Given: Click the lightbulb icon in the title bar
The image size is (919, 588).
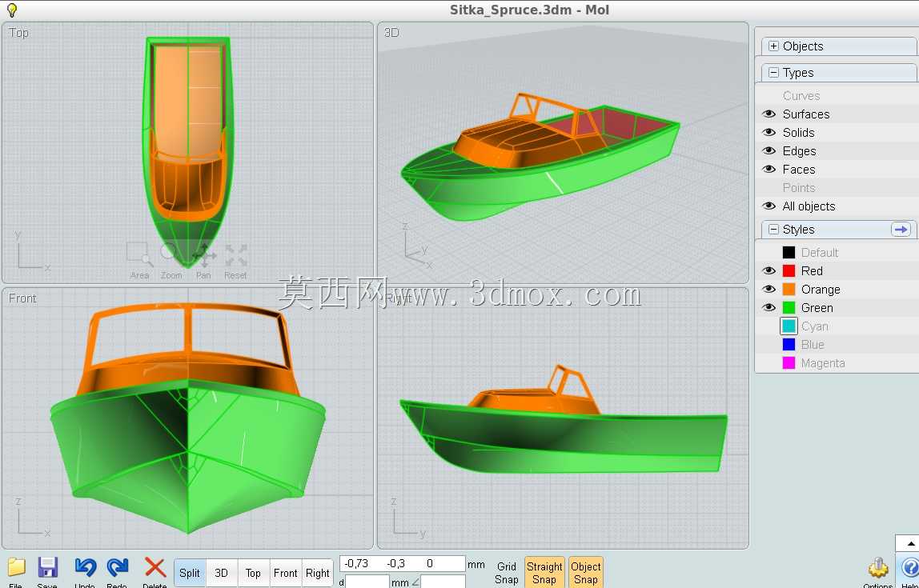Looking at the screenshot, I should [11, 10].
